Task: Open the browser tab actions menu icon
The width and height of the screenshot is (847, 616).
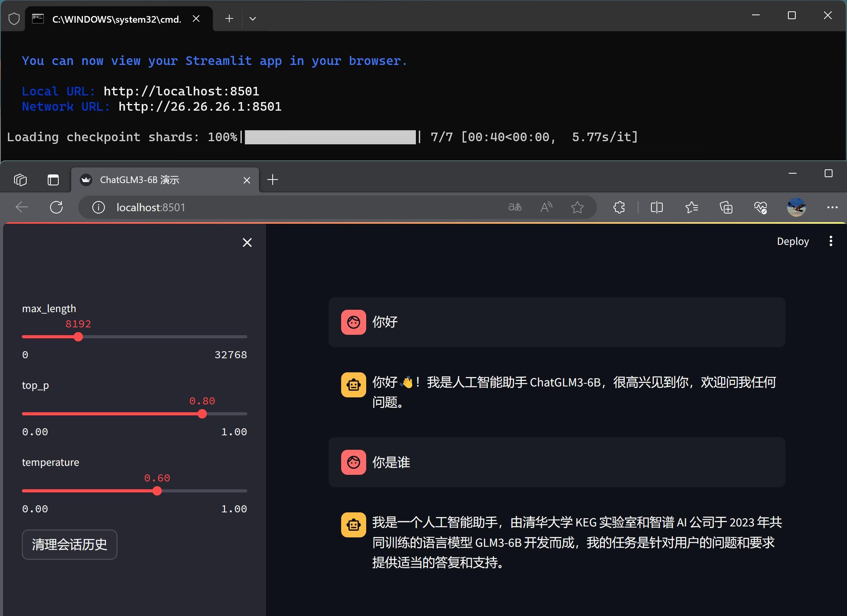Action: 53,180
